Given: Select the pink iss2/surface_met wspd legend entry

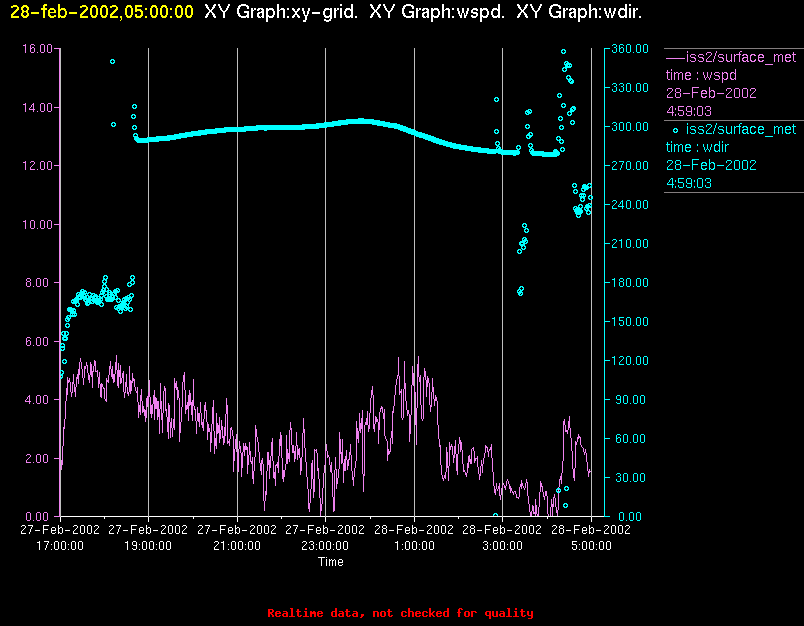Looking at the screenshot, I should [x=733, y=84].
